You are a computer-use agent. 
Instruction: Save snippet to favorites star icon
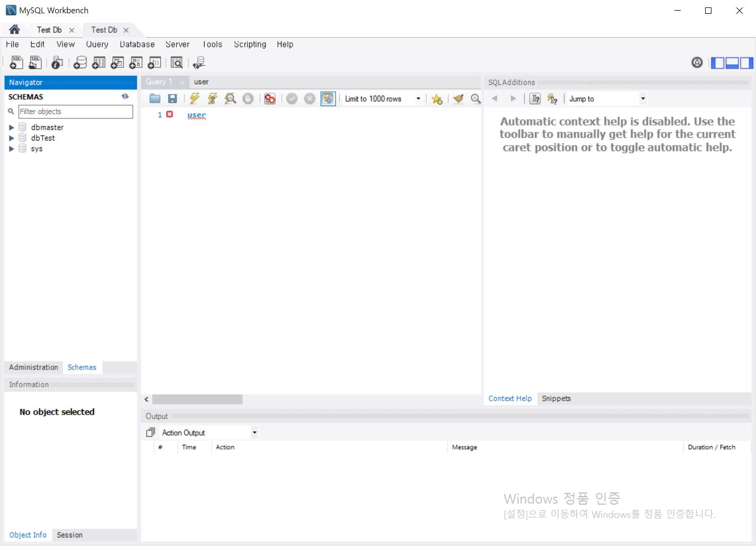pyautogui.click(x=437, y=99)
